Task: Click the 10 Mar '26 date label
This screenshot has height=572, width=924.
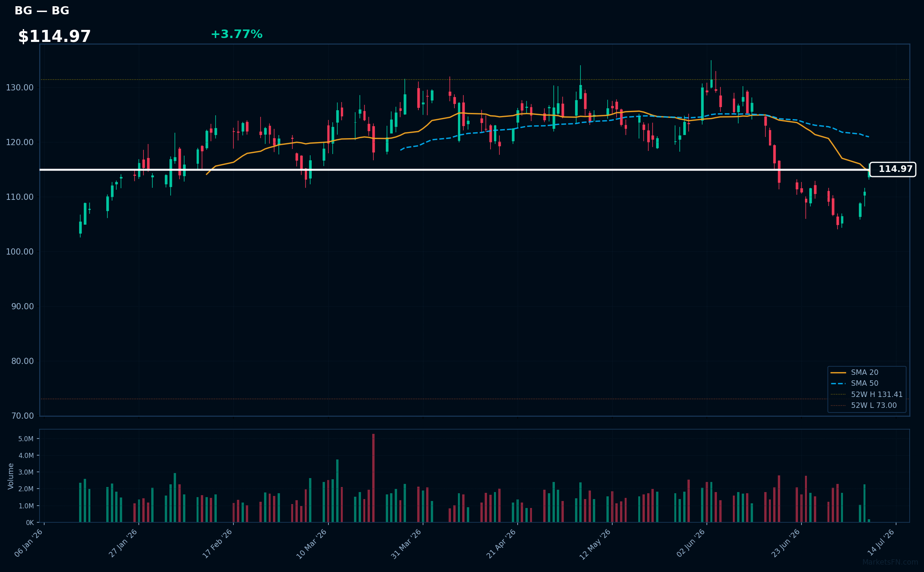Action: click(x=312, y=543)
